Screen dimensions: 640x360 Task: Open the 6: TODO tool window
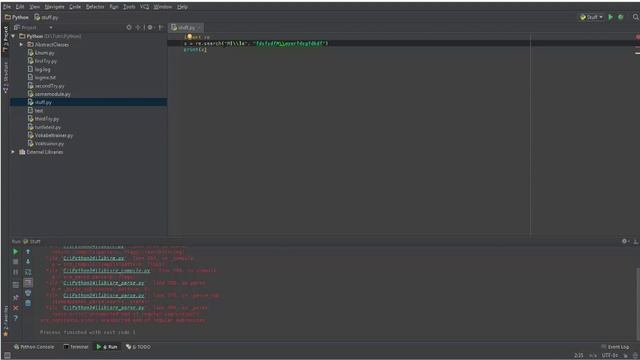pos(138,347)
